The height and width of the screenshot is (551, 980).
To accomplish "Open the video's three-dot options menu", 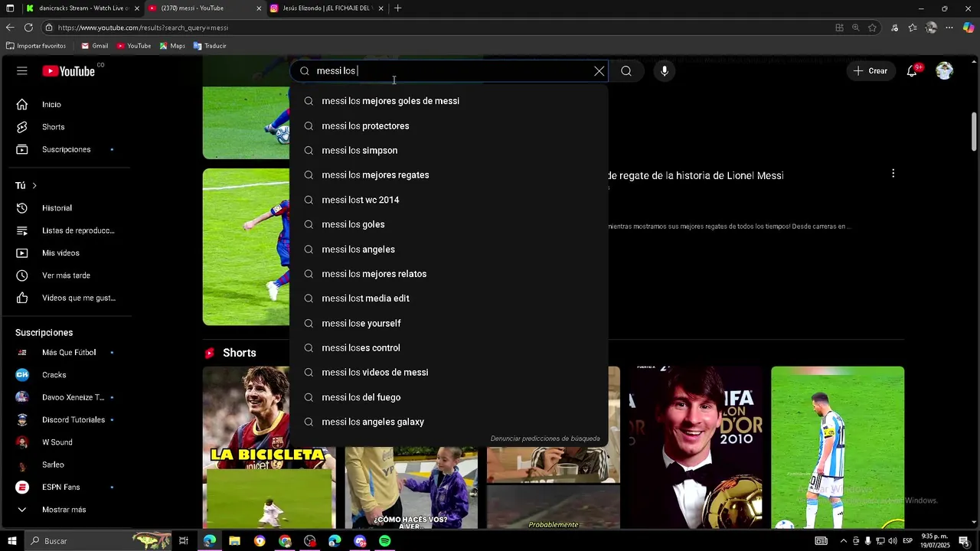I will point(893,174).
